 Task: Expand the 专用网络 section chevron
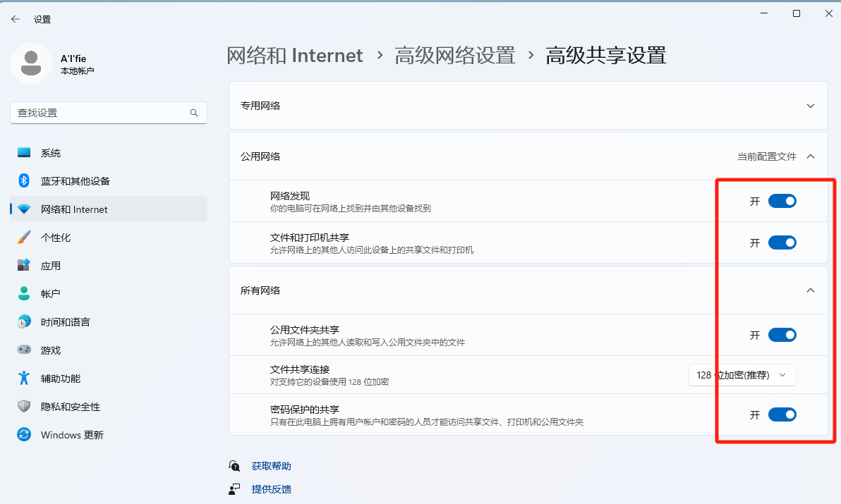tap(811, 106)
